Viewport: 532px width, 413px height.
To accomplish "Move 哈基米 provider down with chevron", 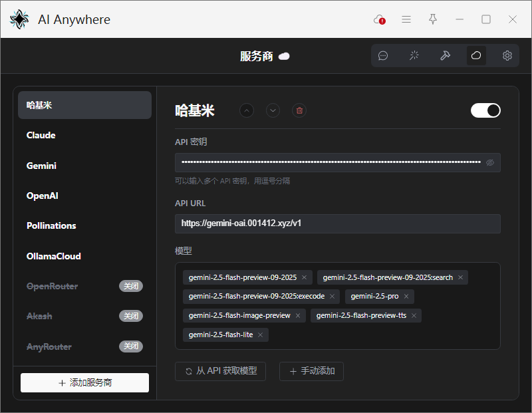I will tap(273, 110).
